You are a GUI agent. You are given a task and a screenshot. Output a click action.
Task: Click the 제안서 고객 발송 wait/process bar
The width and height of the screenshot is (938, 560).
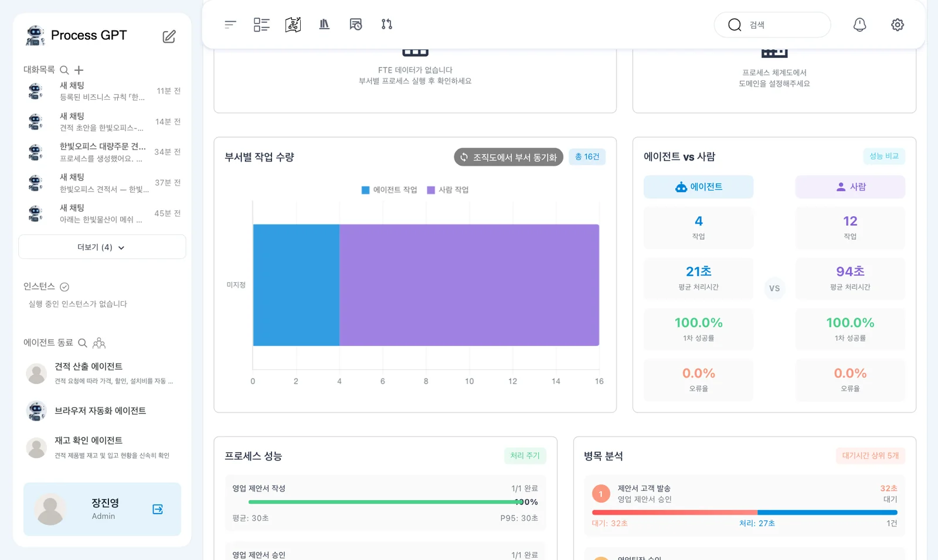pos(745,513)
